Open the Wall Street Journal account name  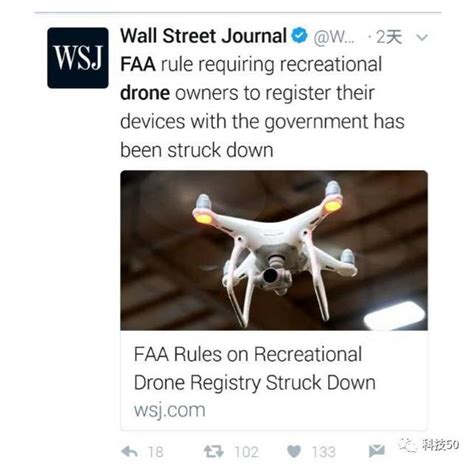pyautogui.click(x=203, y=36)
